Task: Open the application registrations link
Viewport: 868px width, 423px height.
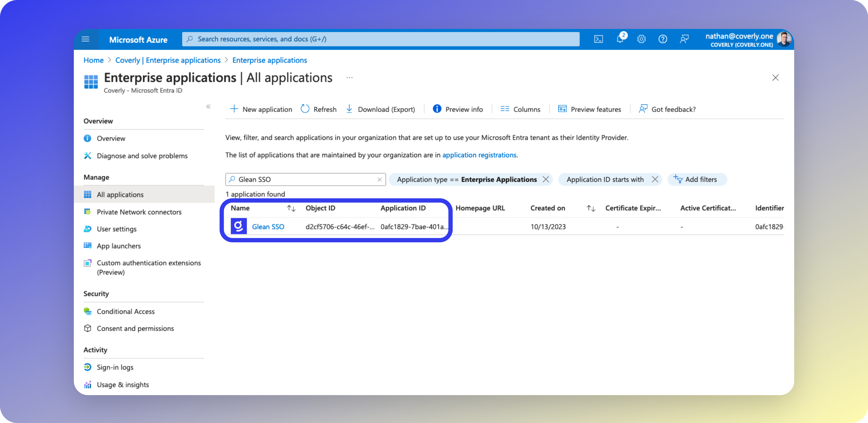Action: click(x=479, y=155)
